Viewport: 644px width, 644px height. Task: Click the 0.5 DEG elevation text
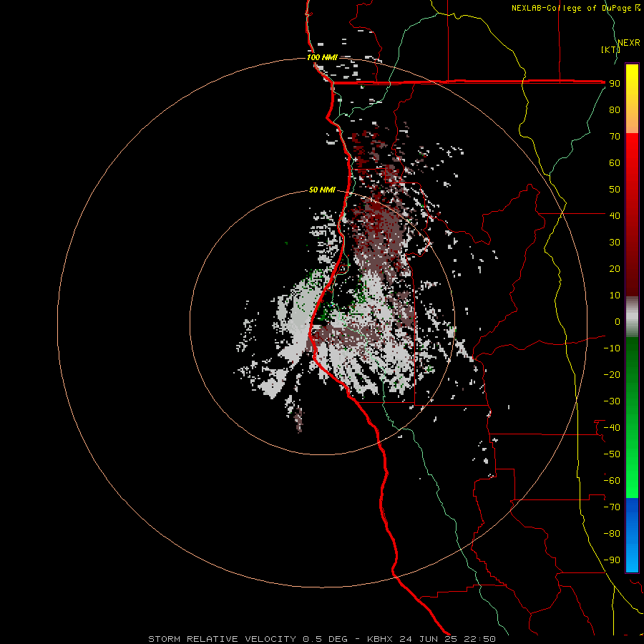(325, 639)
